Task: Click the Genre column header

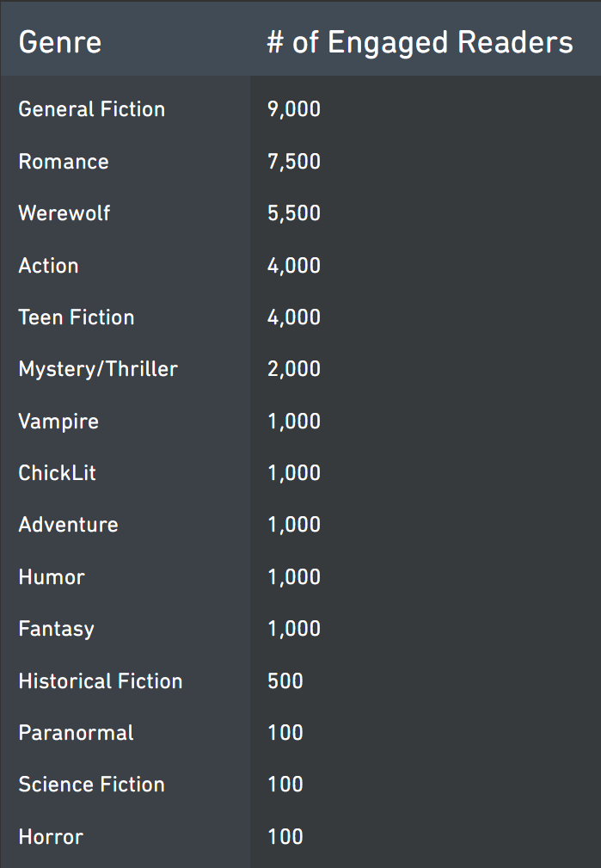Action: (x=60, y=43)
